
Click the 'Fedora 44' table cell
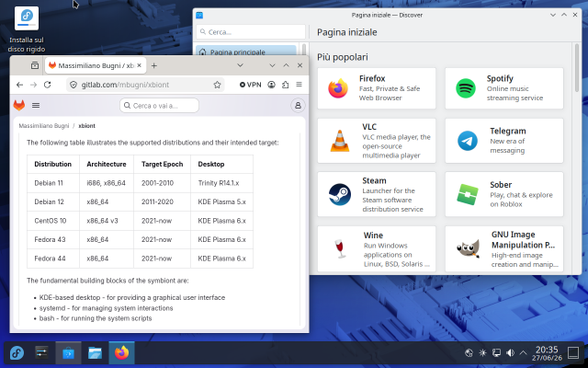point(53,259)
